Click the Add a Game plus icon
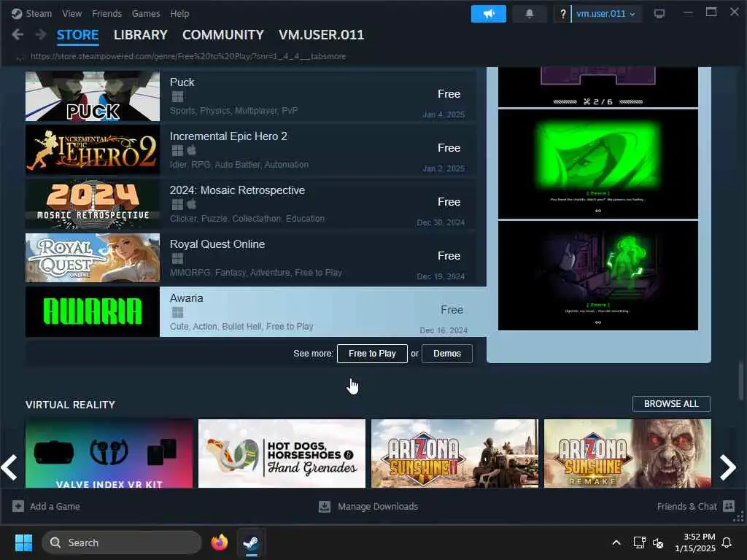747x560 pixels. (x=18, y=506)
